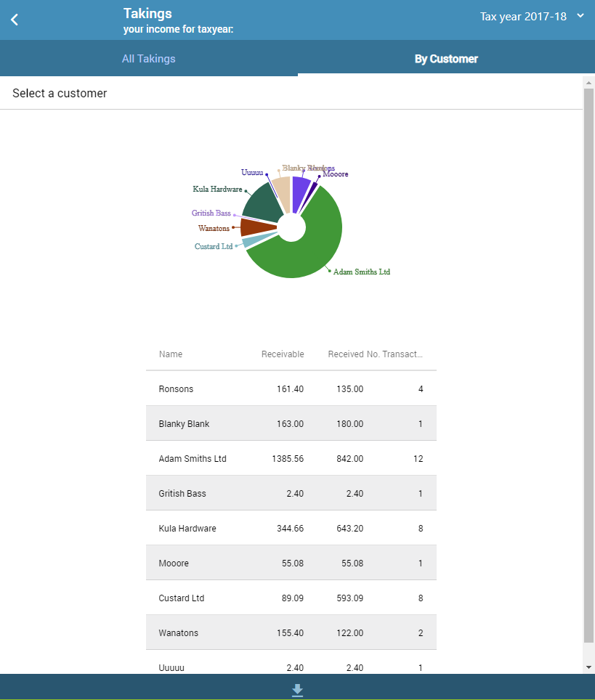The height and width of the screenshot is (700, 595).
Task: Switch to the All Takings tab
Action: pos(149,59)
